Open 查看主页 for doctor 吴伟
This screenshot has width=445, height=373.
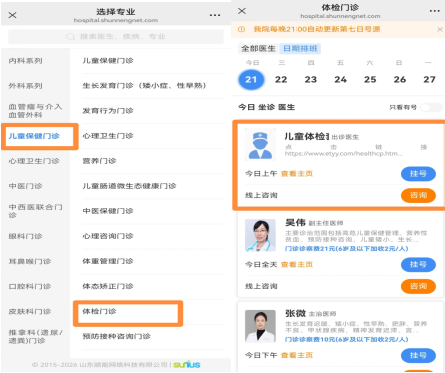click(297, 265)
